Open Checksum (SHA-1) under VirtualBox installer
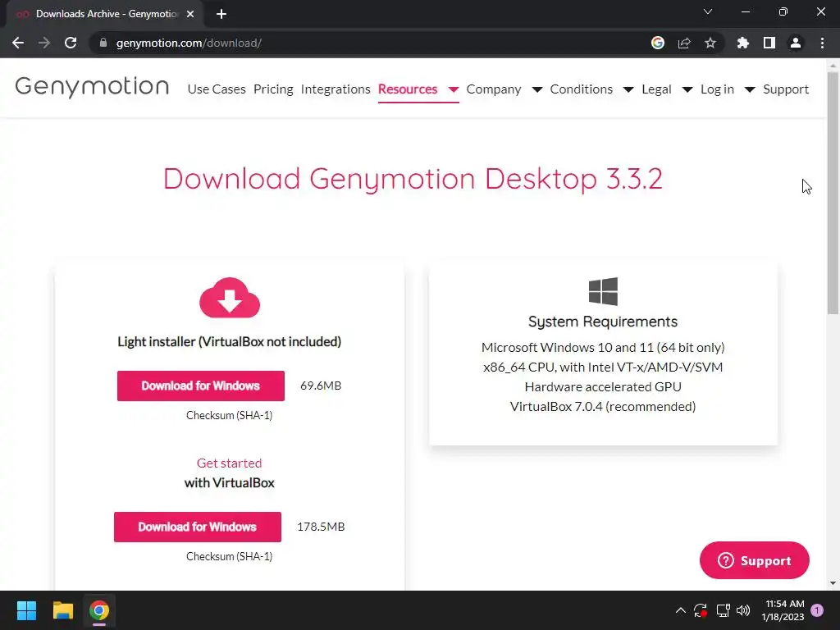840x630 pixels. [x=230, y=556]
